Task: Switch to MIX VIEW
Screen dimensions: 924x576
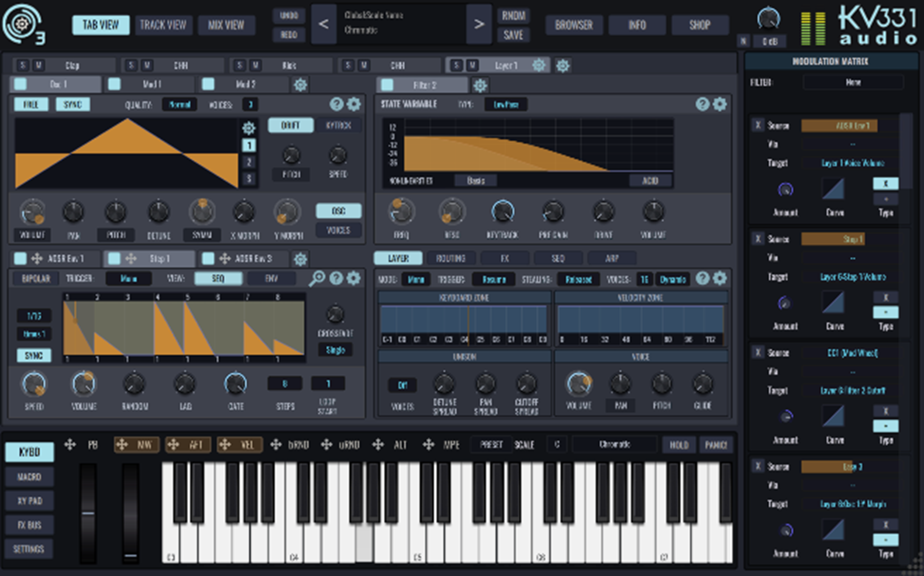Action: tap(226, 25)
